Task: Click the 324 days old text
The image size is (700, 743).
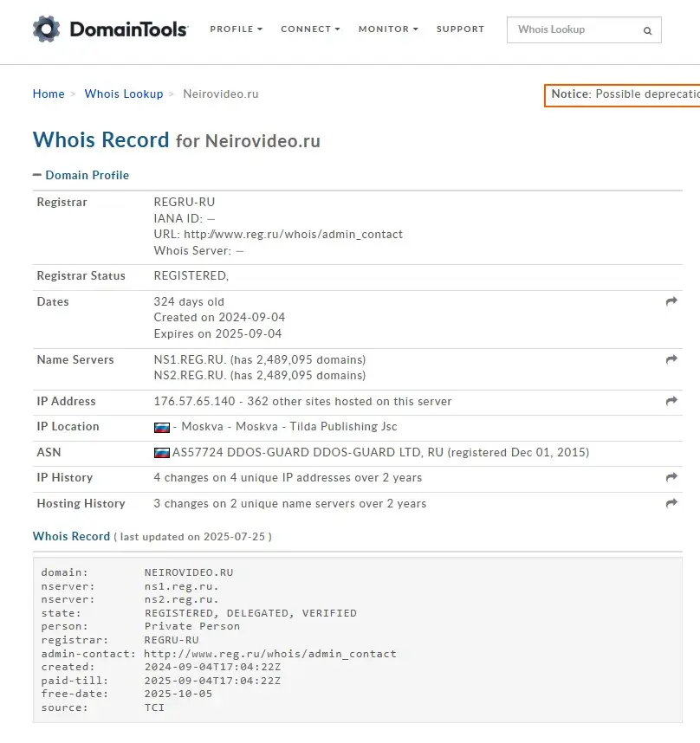Action: pyautogui.click(x=189, y=302)
